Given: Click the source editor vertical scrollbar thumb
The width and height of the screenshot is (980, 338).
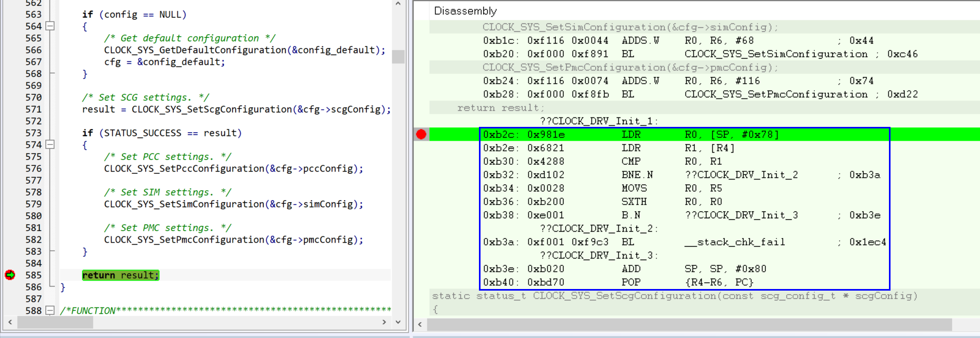Looking at the screenshot, I should pos(398,56).
